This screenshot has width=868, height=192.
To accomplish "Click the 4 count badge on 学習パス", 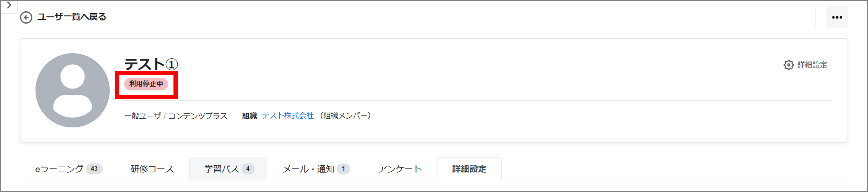I will 248,169.
